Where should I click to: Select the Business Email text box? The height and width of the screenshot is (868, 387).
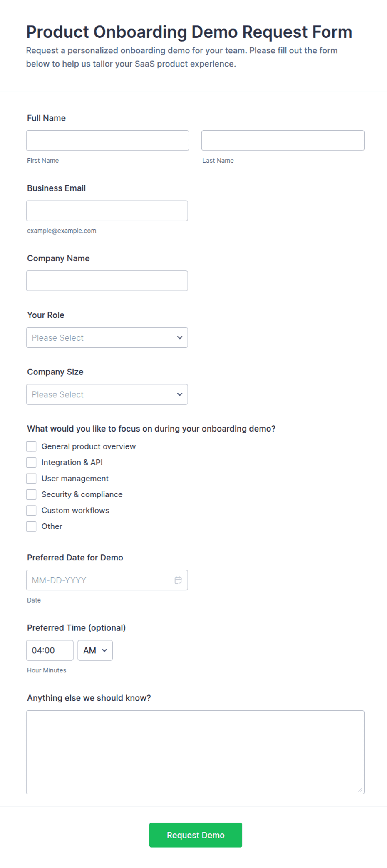(x=107, y=211)
